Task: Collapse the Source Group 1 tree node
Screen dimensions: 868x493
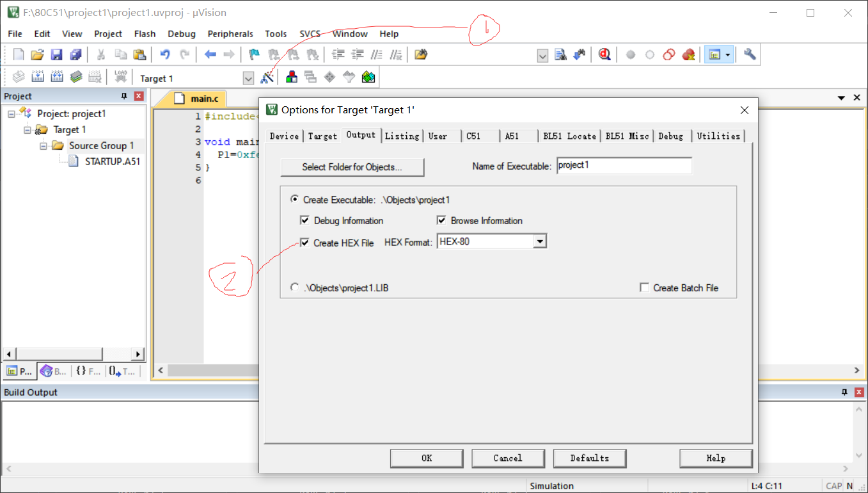Action: pos(43,146)
